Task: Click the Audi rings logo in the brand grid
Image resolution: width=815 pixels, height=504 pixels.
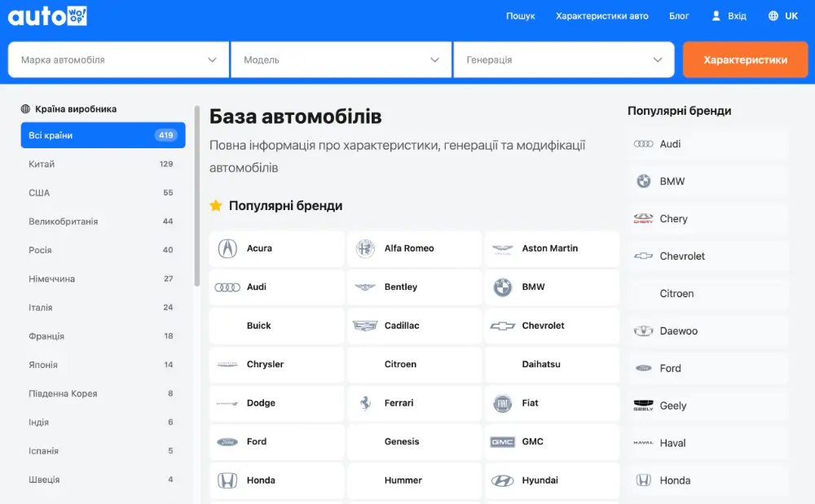Action: [x=227, y=287]
